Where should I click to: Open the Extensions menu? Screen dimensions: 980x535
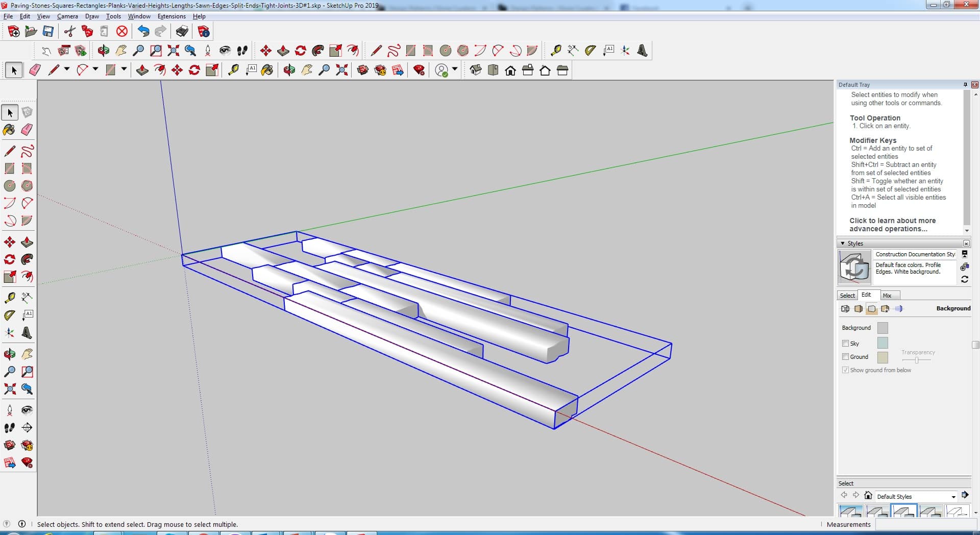(171, 16)
